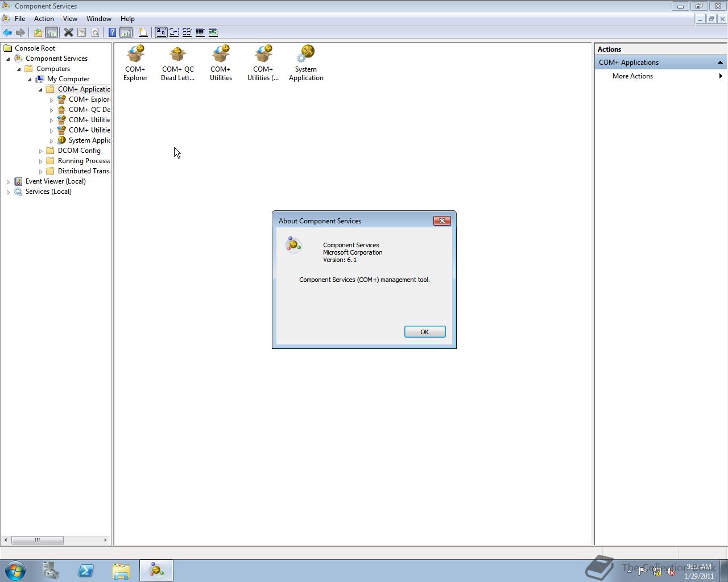The height and width of the screenshot is (582, 728).
Task: Expand the COM+ QC De... tree node
Action: click(x=52, y=110)
